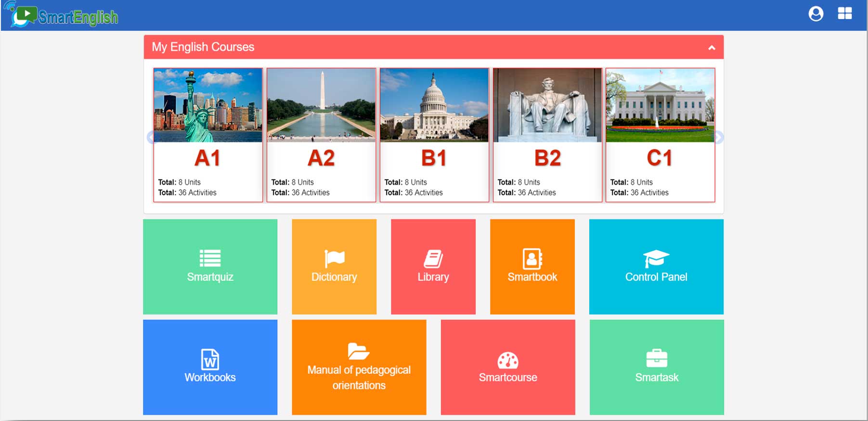Click the Smartquiz list icon
Viewport: 868px width, 421px height.
(210, 258)
